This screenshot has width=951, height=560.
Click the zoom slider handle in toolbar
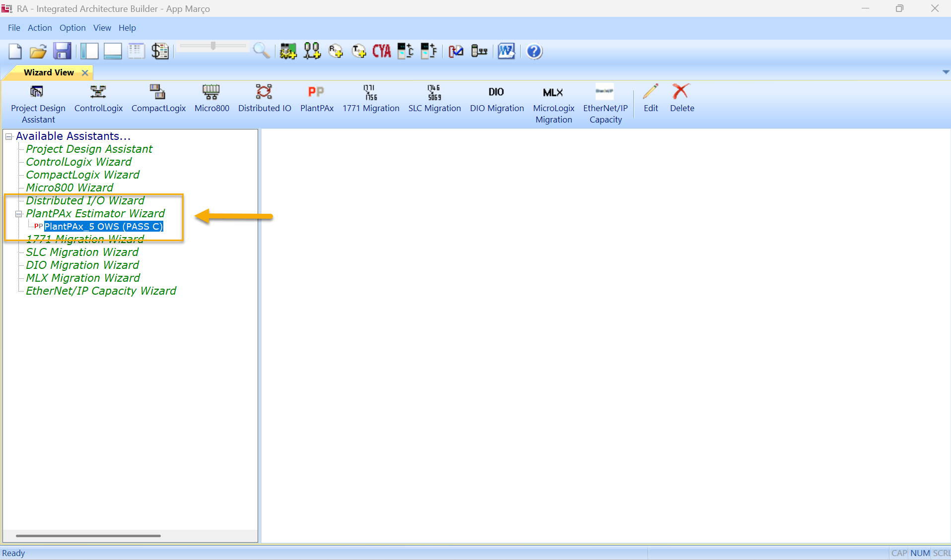tap(213, 46)
